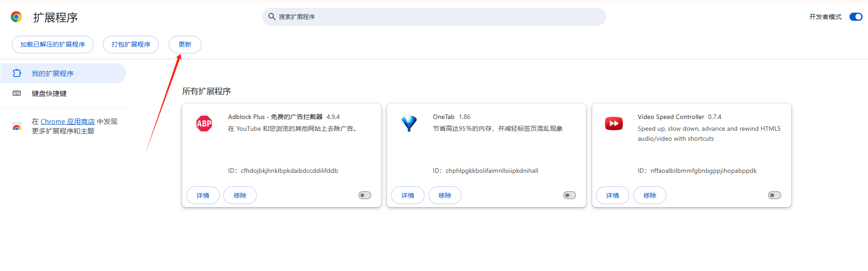
Task: Click the OneTab ID string chphlpgkkbolifaimnlloiipkdnihall
Action: click(x=492, y=171)
